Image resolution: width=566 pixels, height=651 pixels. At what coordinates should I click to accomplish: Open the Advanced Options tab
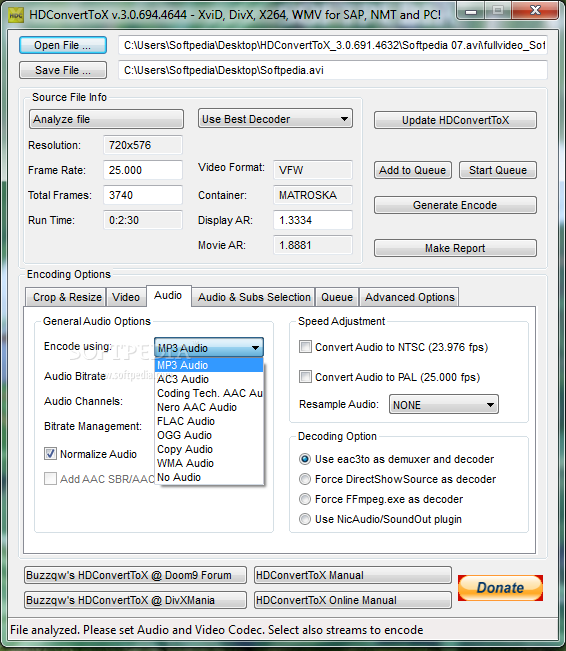coord(409,297)
